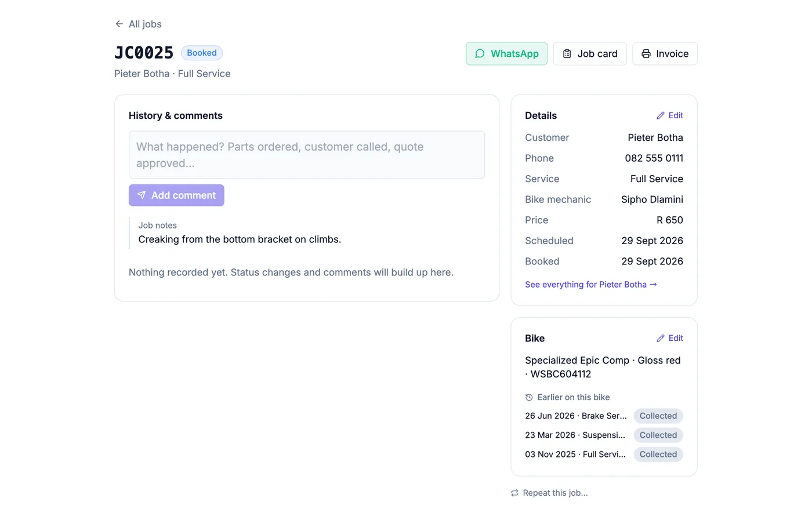Go back via All jobs arrow icon
This screenshot has width=812, height=505.
119,24
